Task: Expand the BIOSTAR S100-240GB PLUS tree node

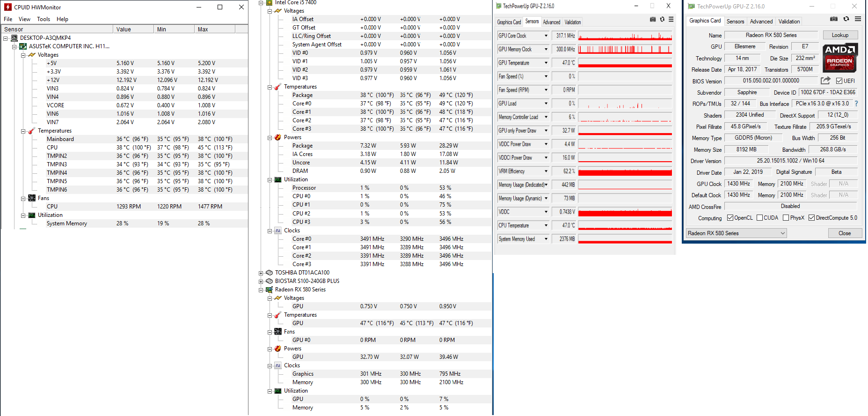Action: 261,281
